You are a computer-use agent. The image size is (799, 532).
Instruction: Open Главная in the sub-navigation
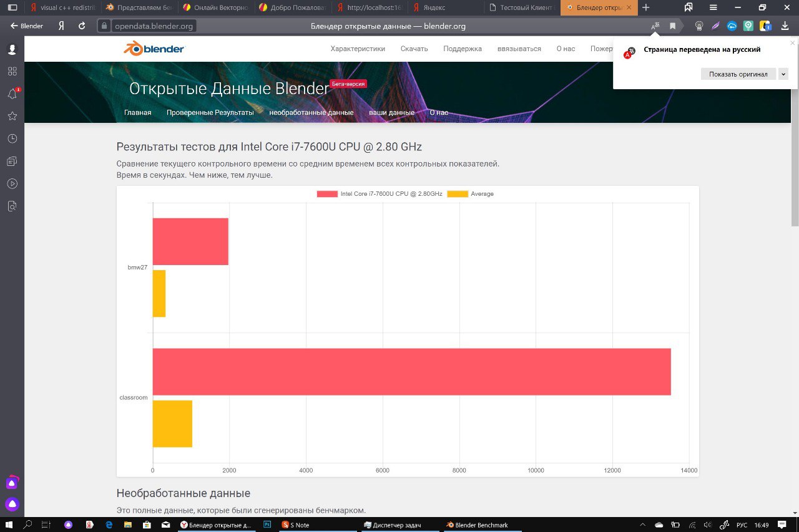138,113
